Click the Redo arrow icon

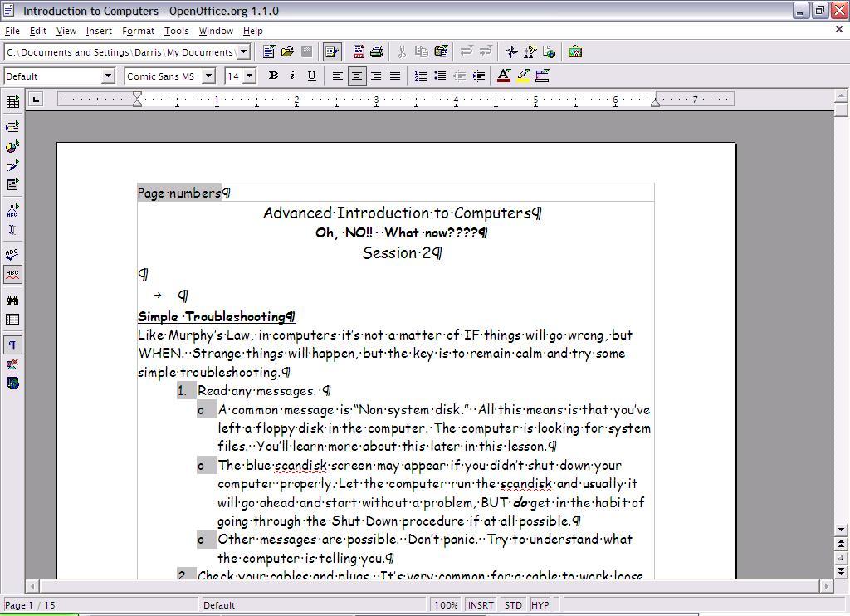[486, 52]
